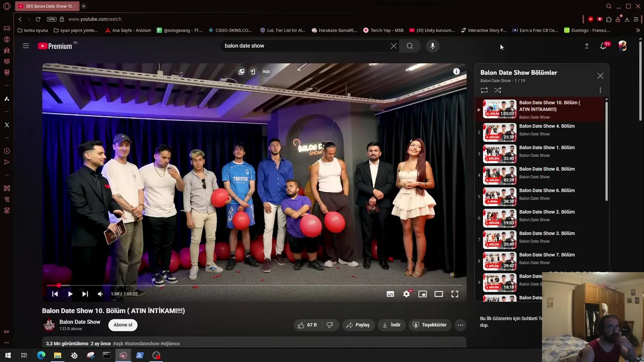Show video info card icon
This screenshot has width=644, height=362.
(x=456, y=71)
